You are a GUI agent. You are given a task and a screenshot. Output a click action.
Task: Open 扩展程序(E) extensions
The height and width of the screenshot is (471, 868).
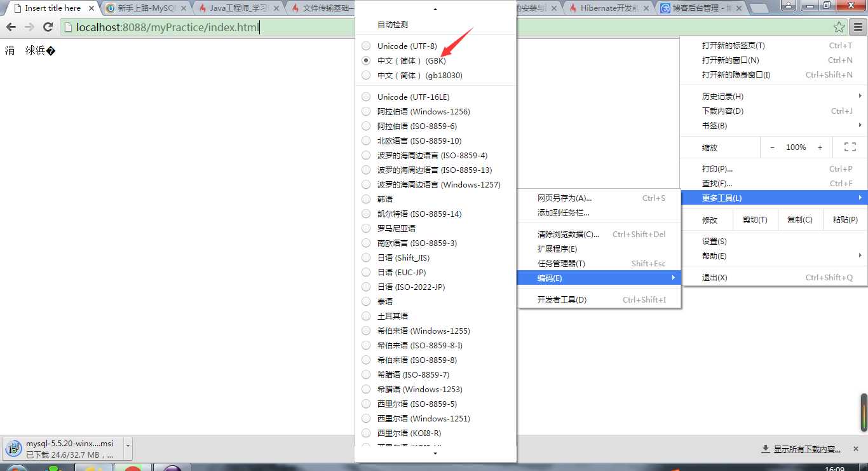(x=599, y=249)
